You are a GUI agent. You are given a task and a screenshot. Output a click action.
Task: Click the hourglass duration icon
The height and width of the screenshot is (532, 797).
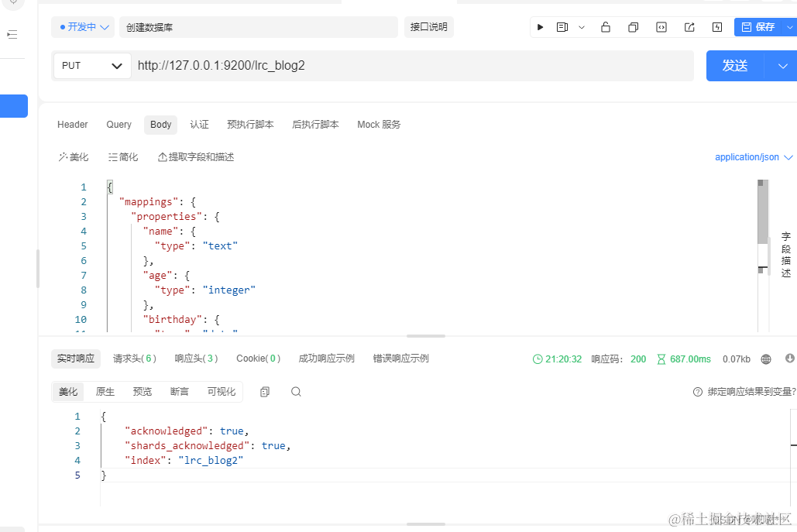tap(661, 359)
